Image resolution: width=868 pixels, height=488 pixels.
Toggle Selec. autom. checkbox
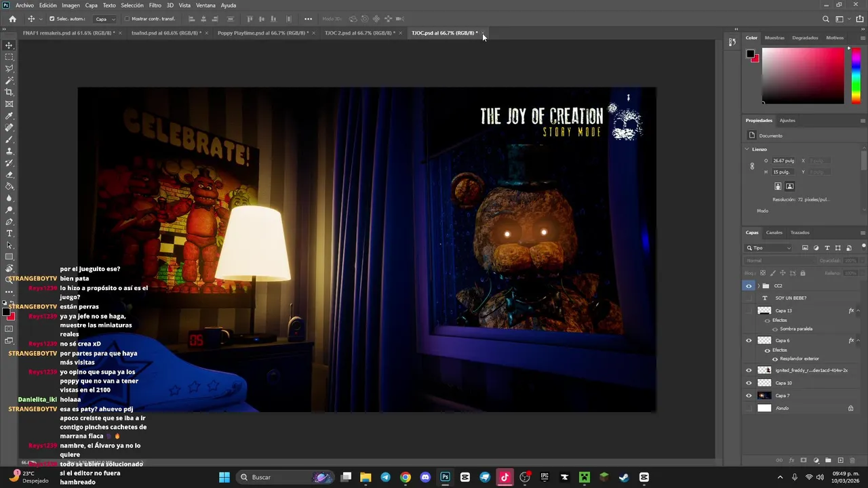(x=52, y=19)
